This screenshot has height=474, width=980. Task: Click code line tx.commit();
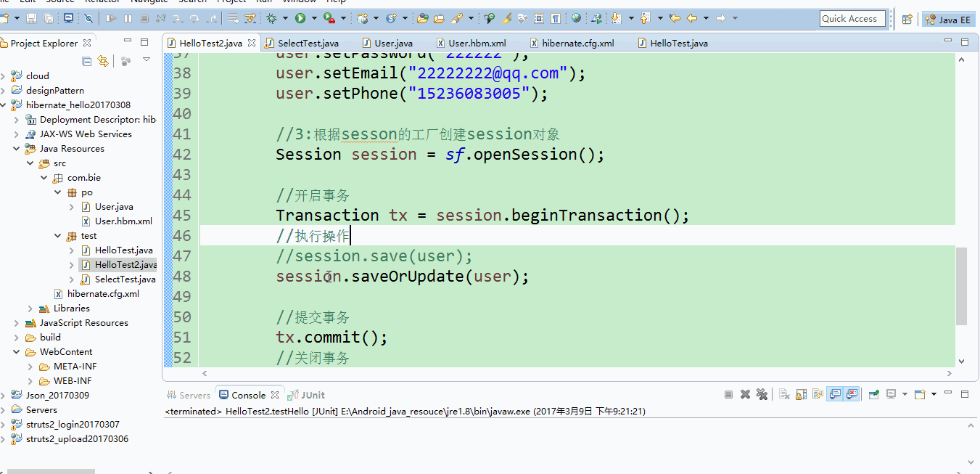point(332,337)
